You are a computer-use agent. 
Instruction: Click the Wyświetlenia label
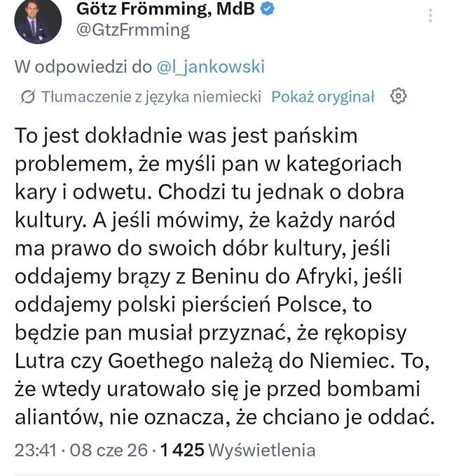[x=261, y=450]
